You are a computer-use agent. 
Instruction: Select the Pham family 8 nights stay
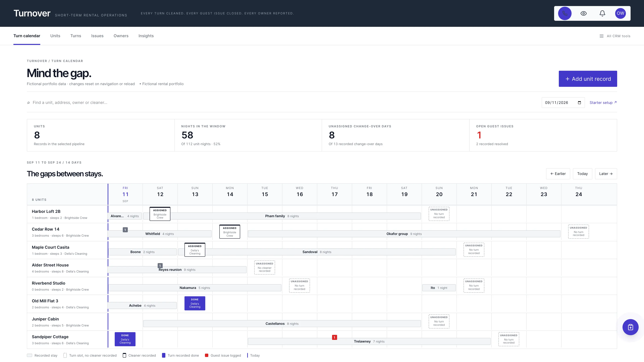coord(282,216)
